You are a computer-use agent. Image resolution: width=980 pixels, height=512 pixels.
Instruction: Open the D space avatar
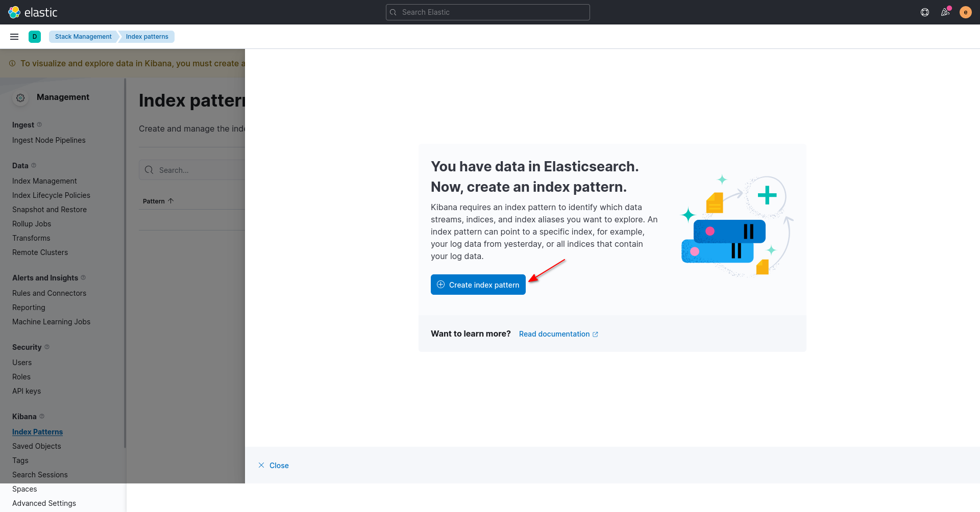click(x=35, y=37)
